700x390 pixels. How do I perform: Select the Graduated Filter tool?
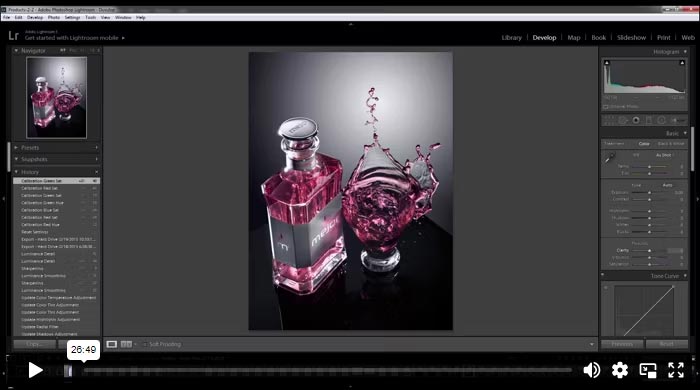coord(649,120)
